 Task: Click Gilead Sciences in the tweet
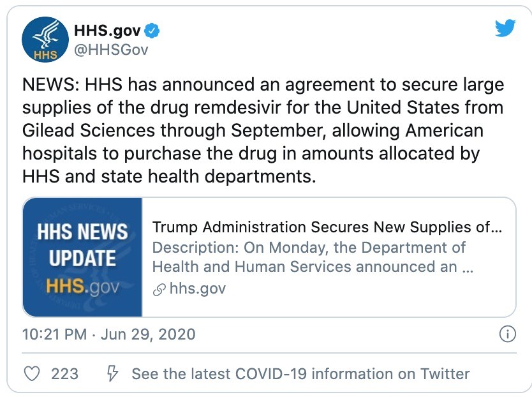point(89,131)
